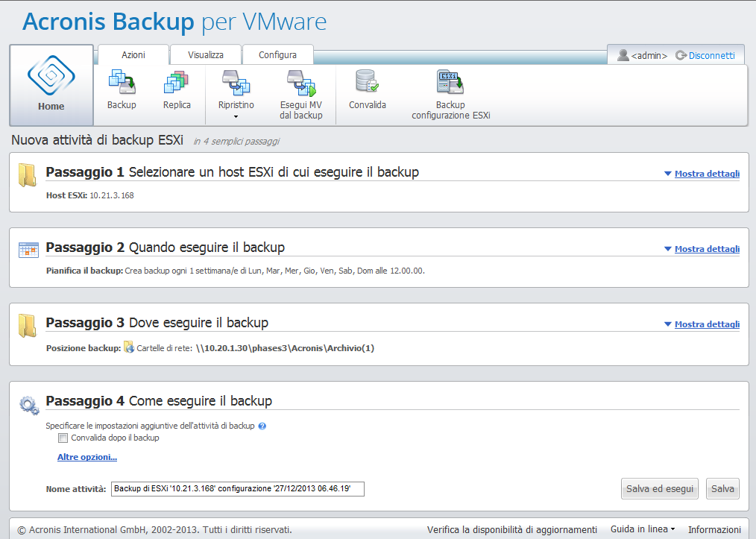Open the Altre opzioni link
The width and height of the screenshot is (756, 539).
pyautogui.click(x=87, y=457)
